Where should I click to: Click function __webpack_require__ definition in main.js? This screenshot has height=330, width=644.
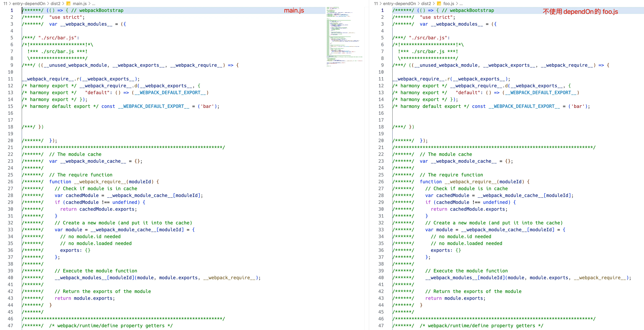point(100,182)
